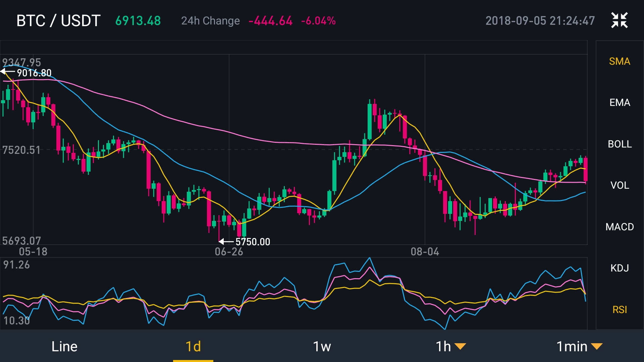644x362 pixels.
Task: Open the 1min timeframe dropdown
Action: 579,346
